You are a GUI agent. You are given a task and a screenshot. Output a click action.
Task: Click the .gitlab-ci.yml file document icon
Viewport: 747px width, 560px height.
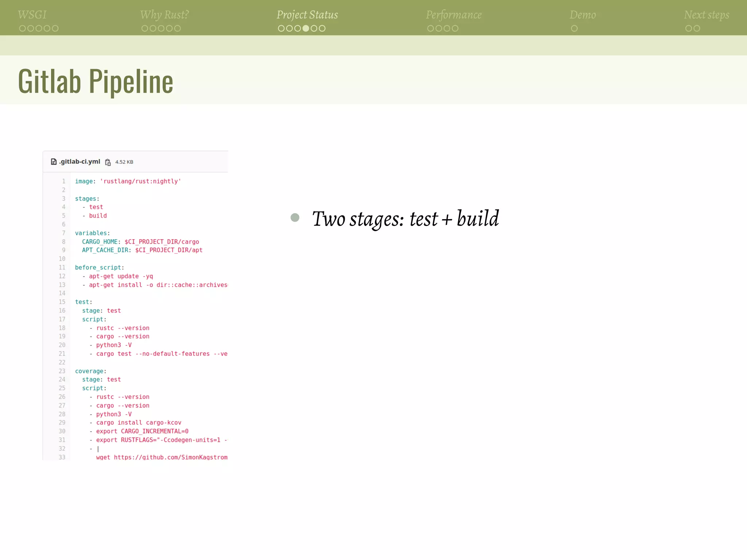(54, 162)
